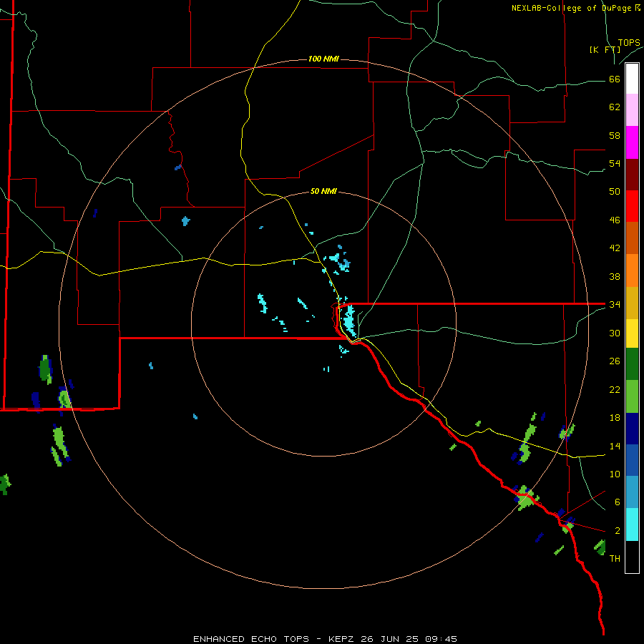Click the "09:45" timestamp in footer
Viewport: 644px width, 644px height.
pos(441,639)
